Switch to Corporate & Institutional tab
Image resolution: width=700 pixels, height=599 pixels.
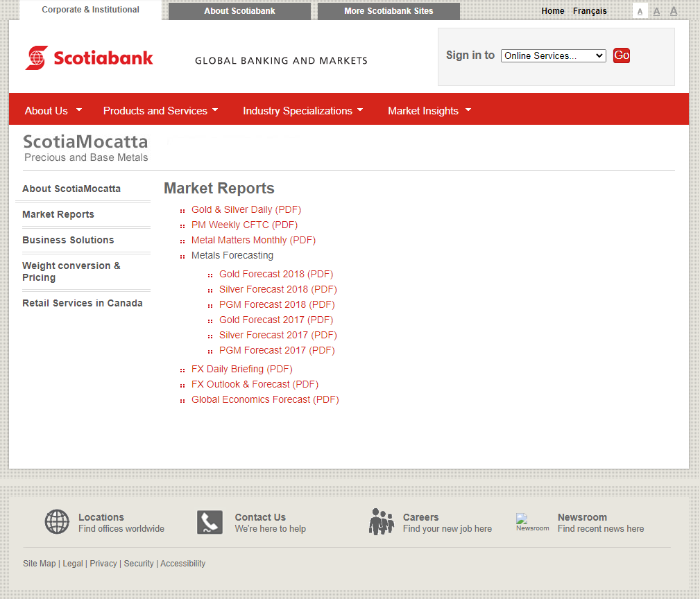pyautogui.click(x=90, y=10)
